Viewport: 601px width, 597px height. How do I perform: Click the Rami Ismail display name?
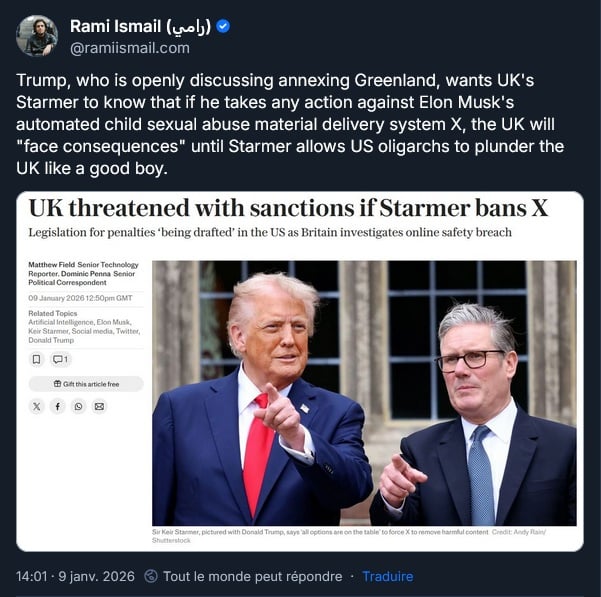pos(140,26)
